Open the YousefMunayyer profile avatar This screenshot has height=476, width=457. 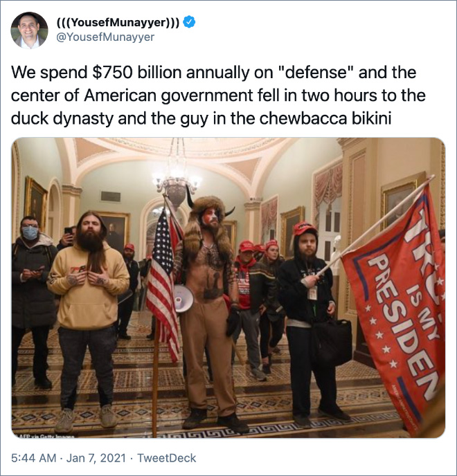point(29,30)
